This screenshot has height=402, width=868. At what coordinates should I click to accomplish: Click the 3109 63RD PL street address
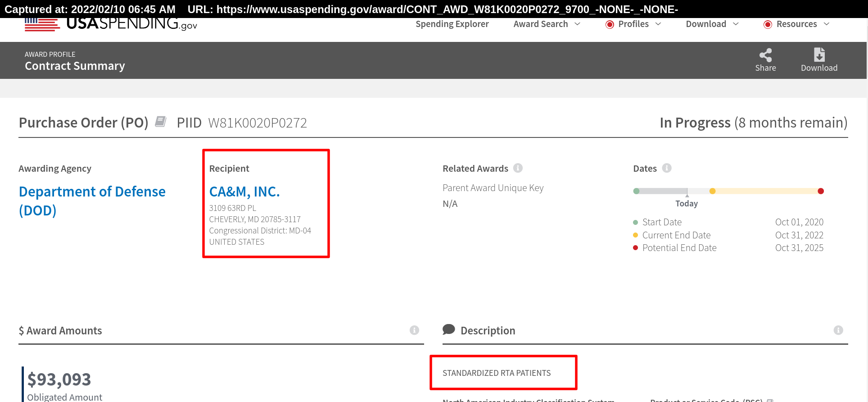coord(233,208)
